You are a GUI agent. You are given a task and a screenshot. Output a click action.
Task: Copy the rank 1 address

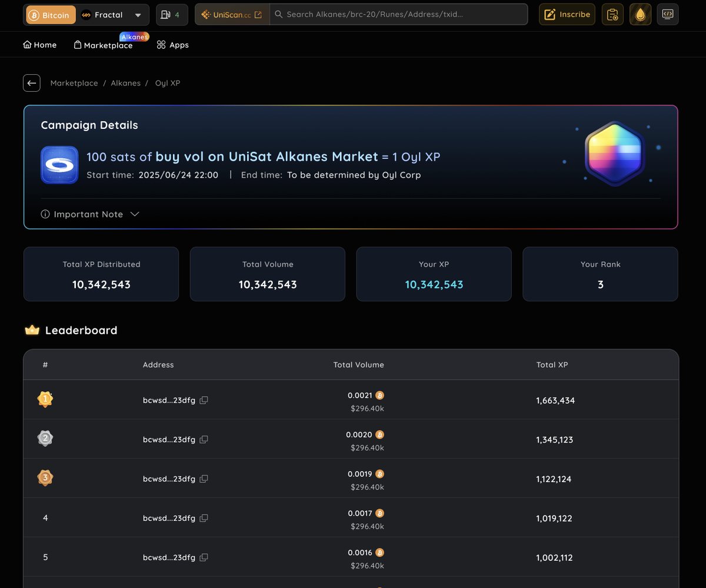coord(204,400)
